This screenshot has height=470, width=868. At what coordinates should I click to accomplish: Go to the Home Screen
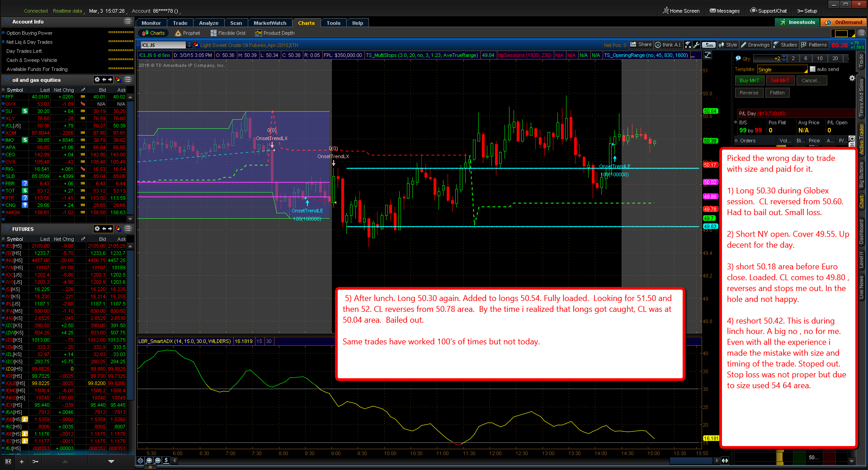coord(681,11)
